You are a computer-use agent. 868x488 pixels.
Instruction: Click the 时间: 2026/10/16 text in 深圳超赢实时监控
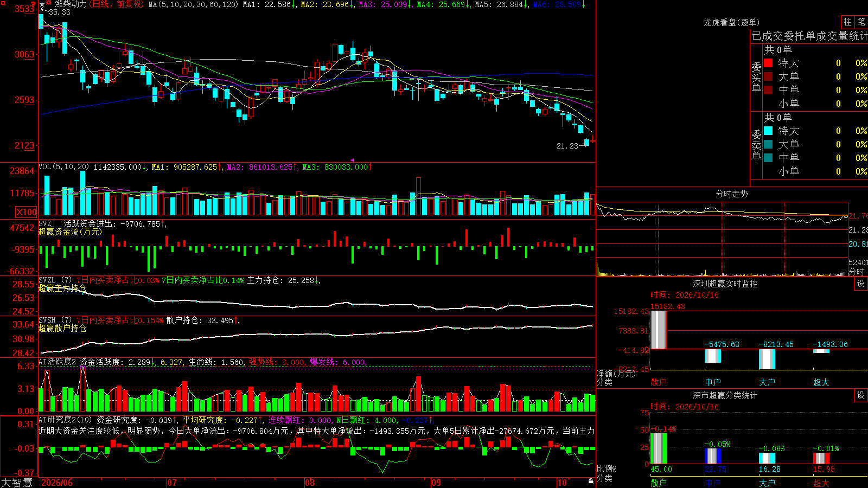(685, 295)
